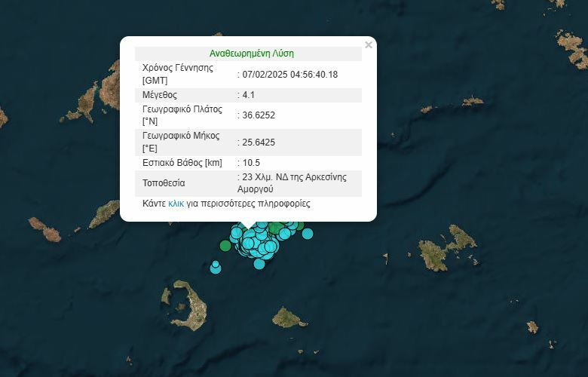
Task: Click Anafi island south of the cluster
Action: pos(289,318)
